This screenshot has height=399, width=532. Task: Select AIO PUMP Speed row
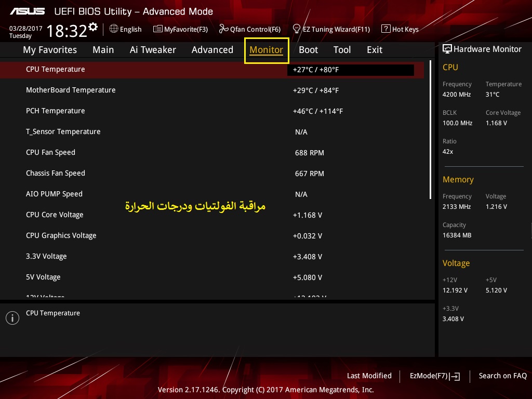coord(212,194)
